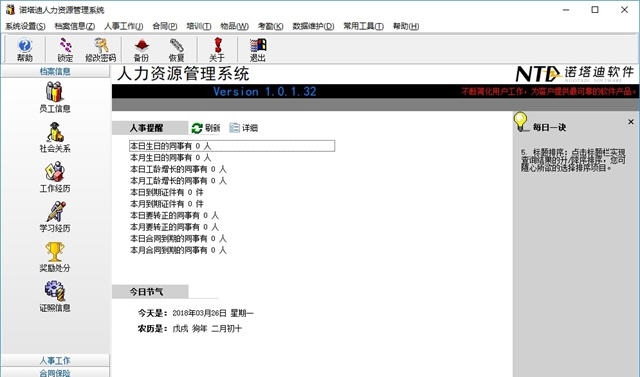
Task: Select row 本日到期证件有 0 件
Action: click(x=167, y=192)
